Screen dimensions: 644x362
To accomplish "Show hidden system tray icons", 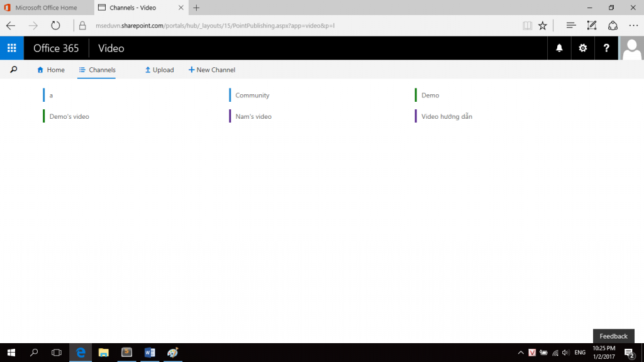I will [x=521, y=353].
